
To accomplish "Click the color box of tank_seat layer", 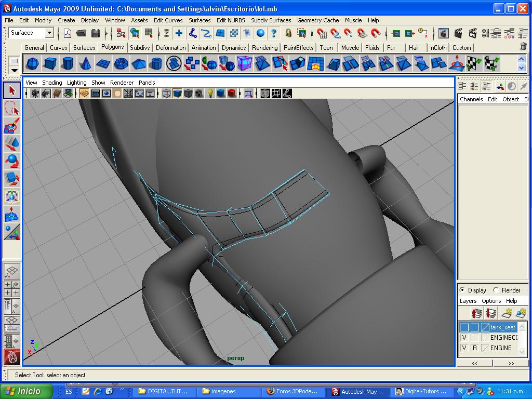I will pos(485,327).
